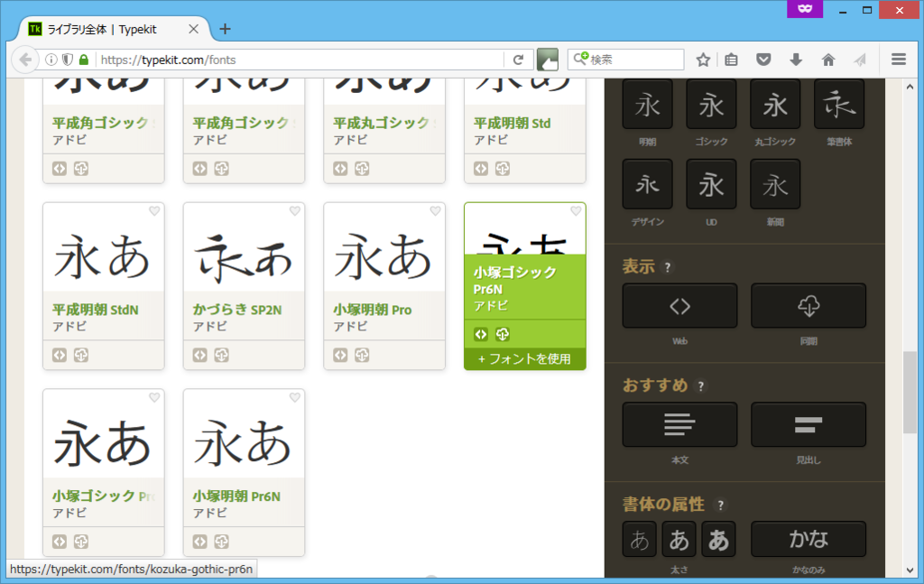
Task: Click the 永あ preview of 平成明朝 StdN
Action: (103, 258)
